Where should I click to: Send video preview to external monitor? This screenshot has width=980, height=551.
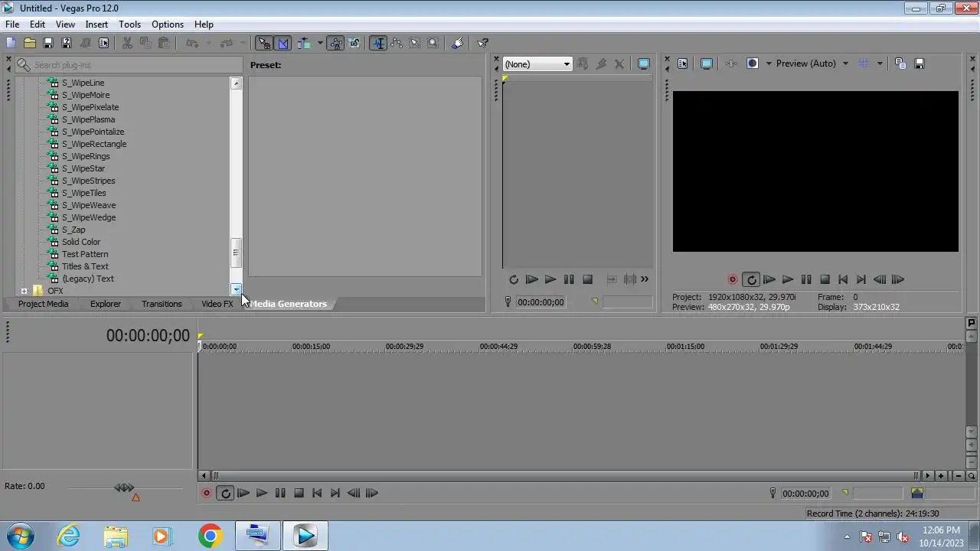(706, 64)
